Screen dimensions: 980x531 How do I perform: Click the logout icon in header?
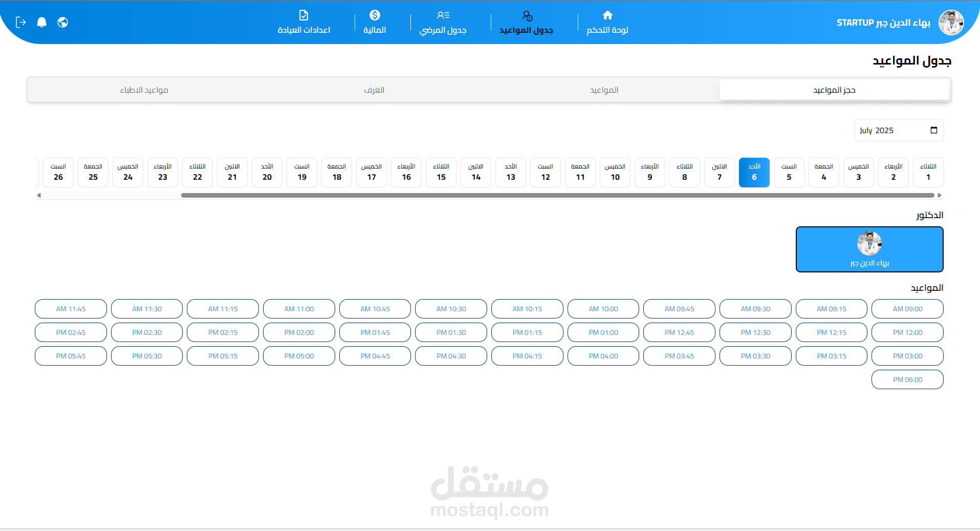click(20, 22)
